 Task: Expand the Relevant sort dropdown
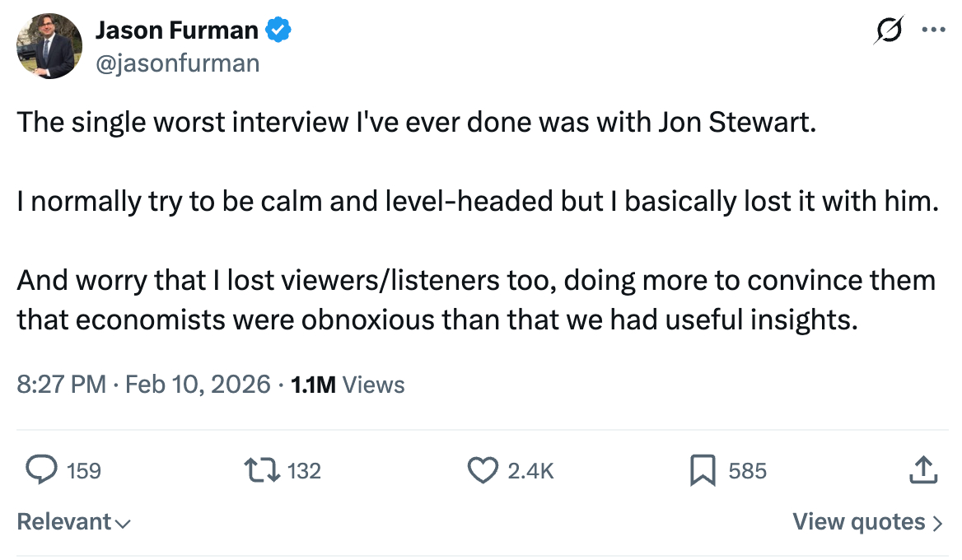[64, 521]
